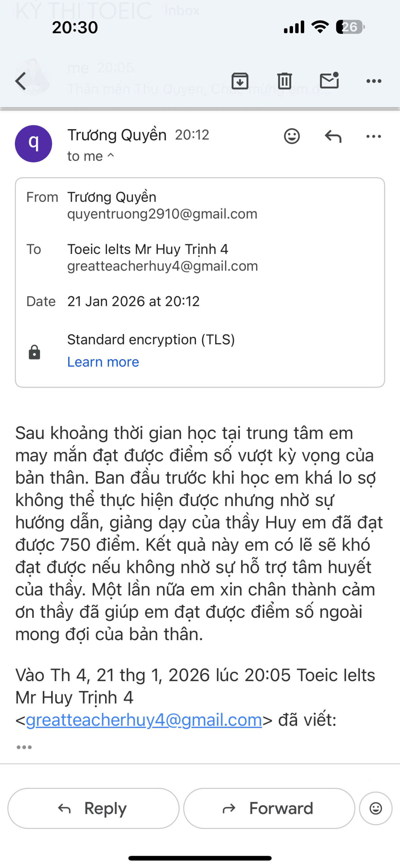The image size is (400, 868).
Task: Expand the trimmed quoted text ellipsis
Action: tap(24, 747)
